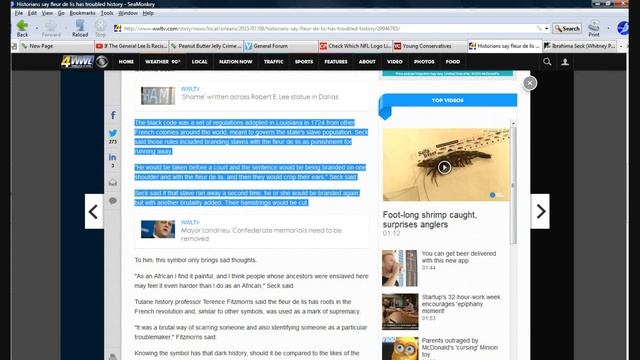Image resolution: width=640 pixels, height=360 pixels.
Task: Share article on LinkedIn
Action: point(113,157)
